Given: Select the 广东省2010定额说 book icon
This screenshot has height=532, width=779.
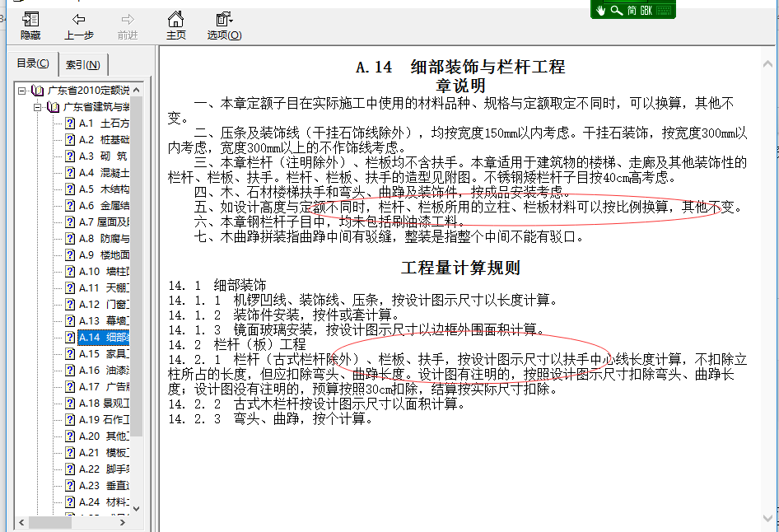Looking at the screenshot, I should tap(37, 91).
